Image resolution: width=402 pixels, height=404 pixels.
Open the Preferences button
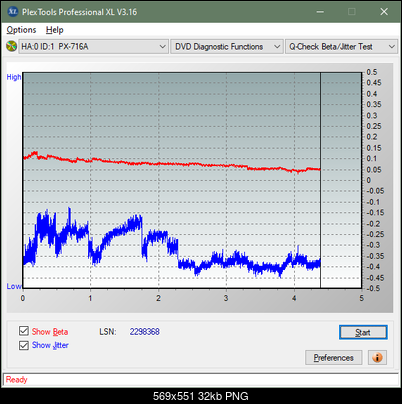(x=334, y=358)
